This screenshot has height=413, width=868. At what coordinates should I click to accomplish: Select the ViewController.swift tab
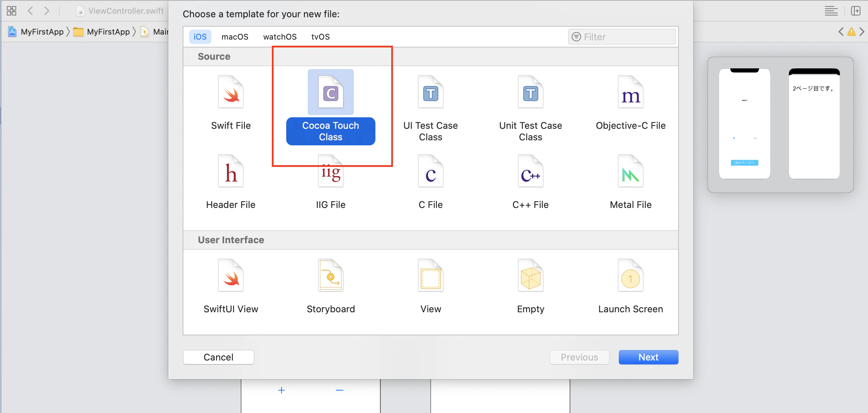(x=120, y=11)
